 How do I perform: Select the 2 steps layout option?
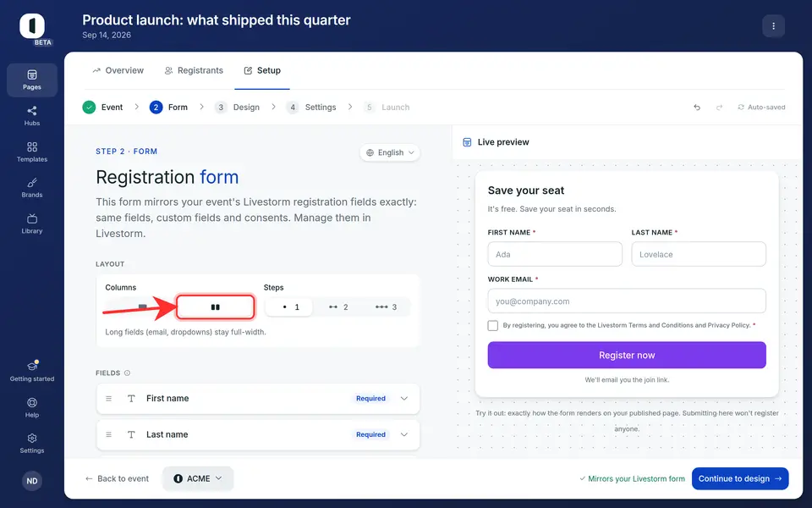pos(338,306)
